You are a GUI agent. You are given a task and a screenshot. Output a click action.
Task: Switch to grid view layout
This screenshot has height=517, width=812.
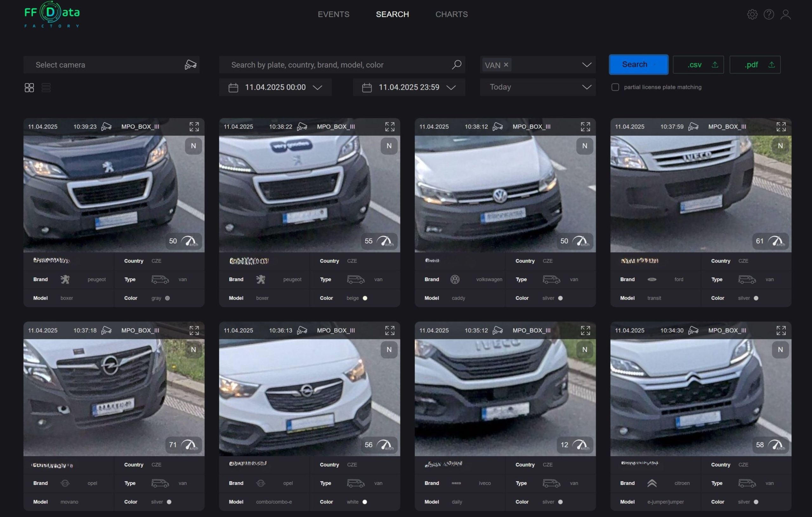tap(29, 87)
